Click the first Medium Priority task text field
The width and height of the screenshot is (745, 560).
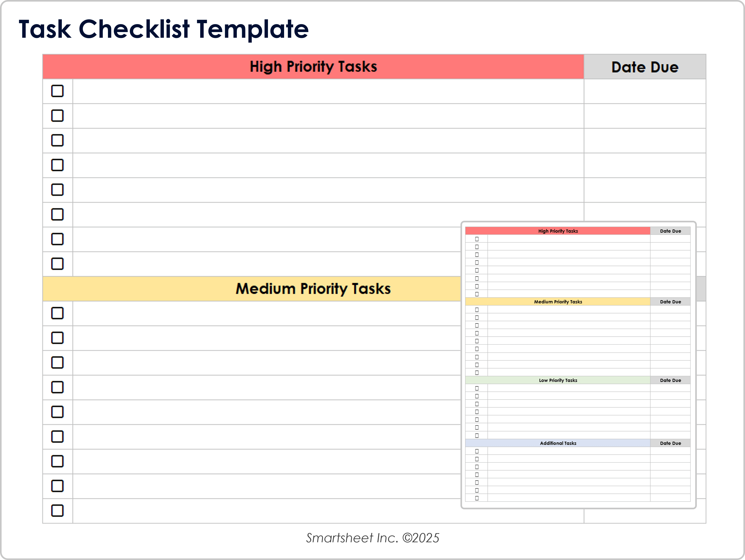pos(266,313)
